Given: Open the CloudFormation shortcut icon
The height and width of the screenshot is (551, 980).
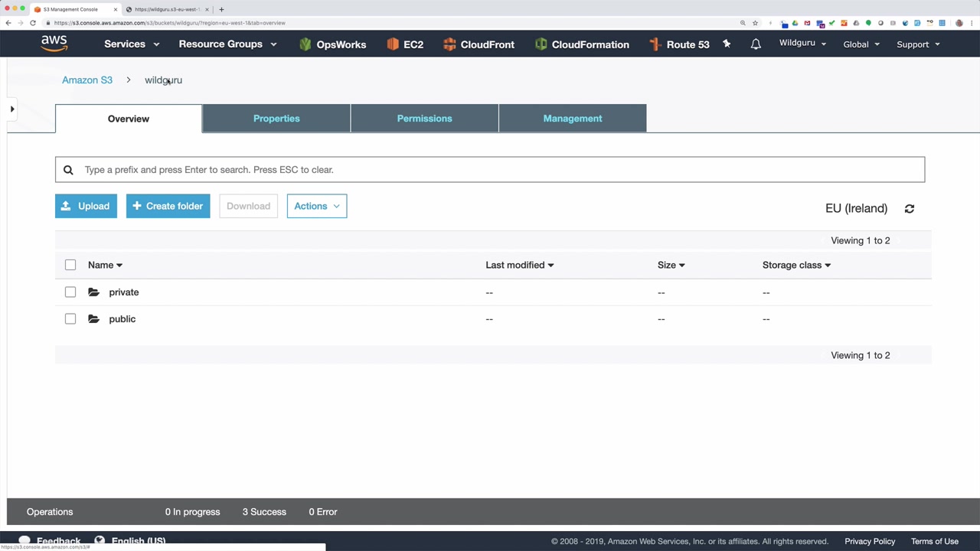Looking at the screenshot, I should [x=541, y=44].
